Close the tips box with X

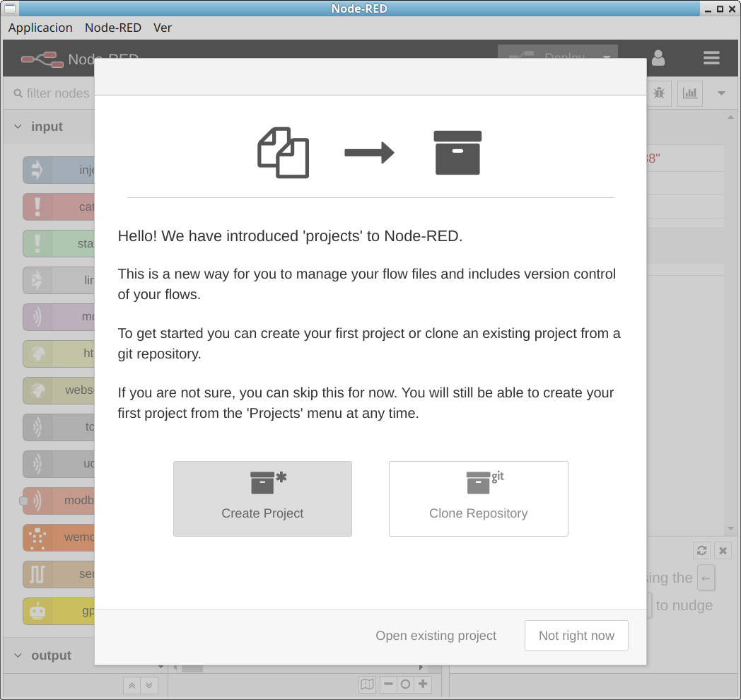point(723,550)
